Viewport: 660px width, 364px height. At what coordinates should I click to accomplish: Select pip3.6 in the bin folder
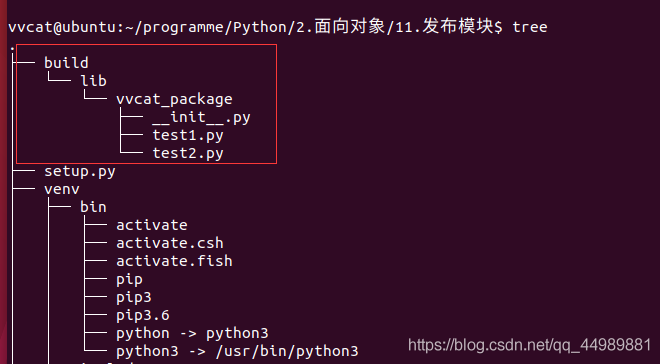point(143,316)
